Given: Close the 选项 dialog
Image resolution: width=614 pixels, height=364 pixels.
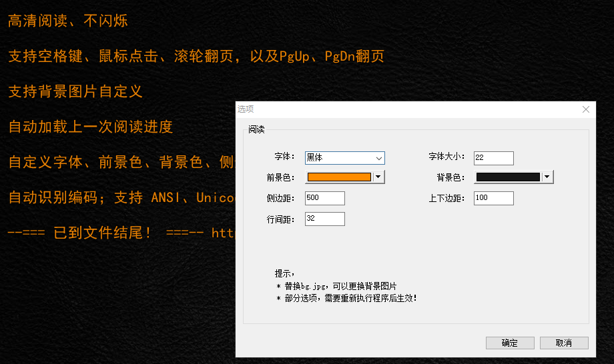Looking at the screenshot, I should pyautogui.click(x=586, y=109).
